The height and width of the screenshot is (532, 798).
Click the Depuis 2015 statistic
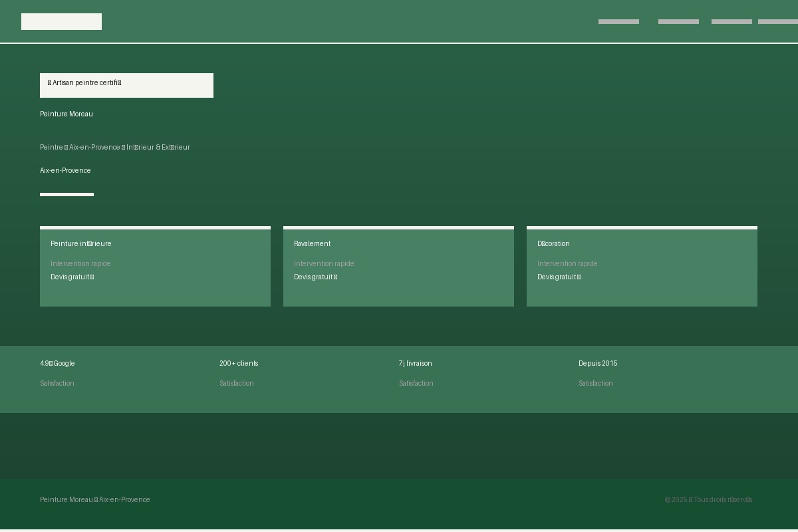click(598, 364)
